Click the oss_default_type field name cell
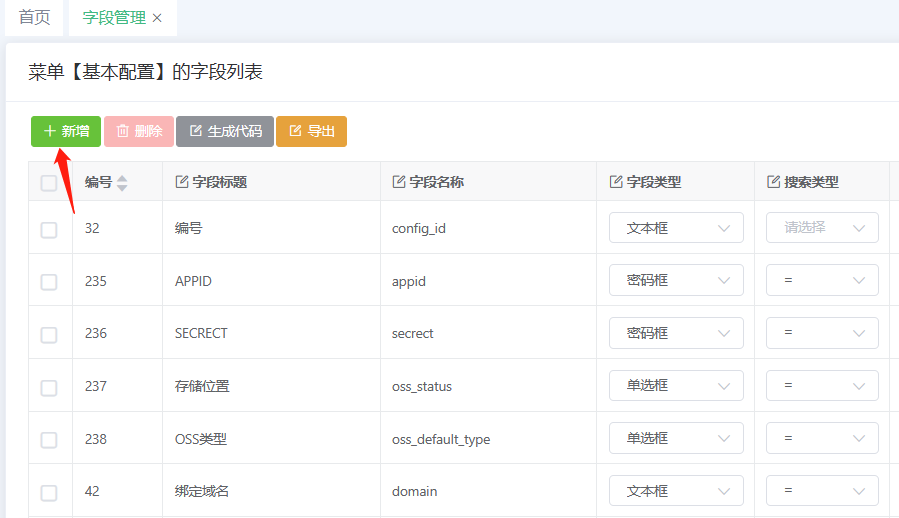 (441, 439)
